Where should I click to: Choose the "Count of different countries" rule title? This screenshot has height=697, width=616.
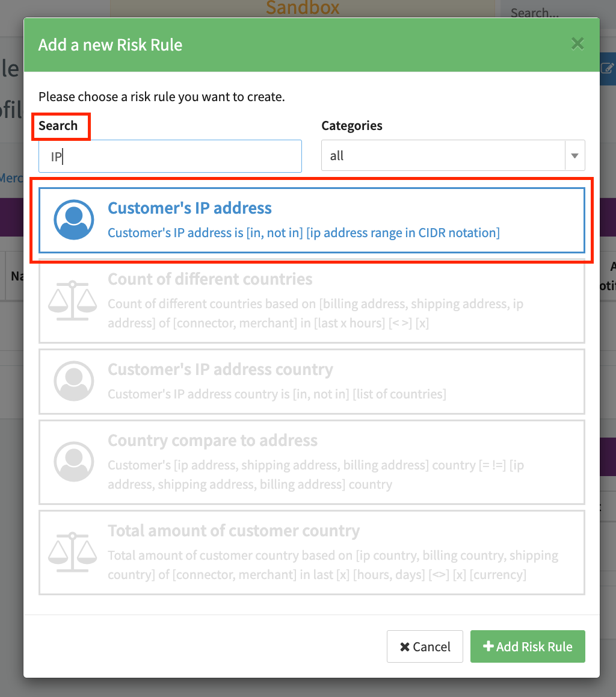pos(210,279)
